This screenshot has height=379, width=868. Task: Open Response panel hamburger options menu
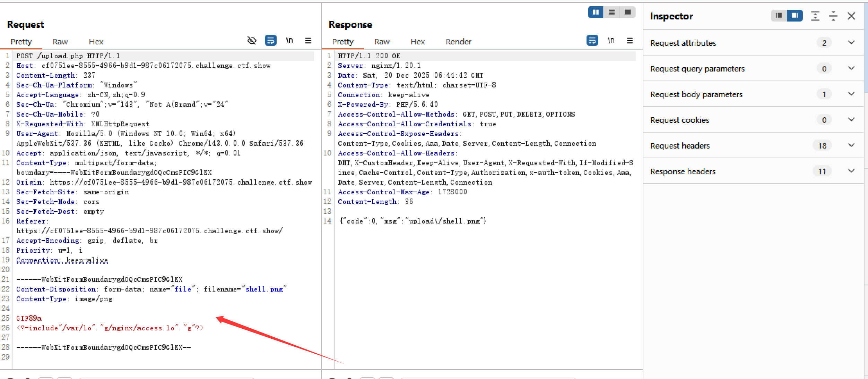point(630,41)
